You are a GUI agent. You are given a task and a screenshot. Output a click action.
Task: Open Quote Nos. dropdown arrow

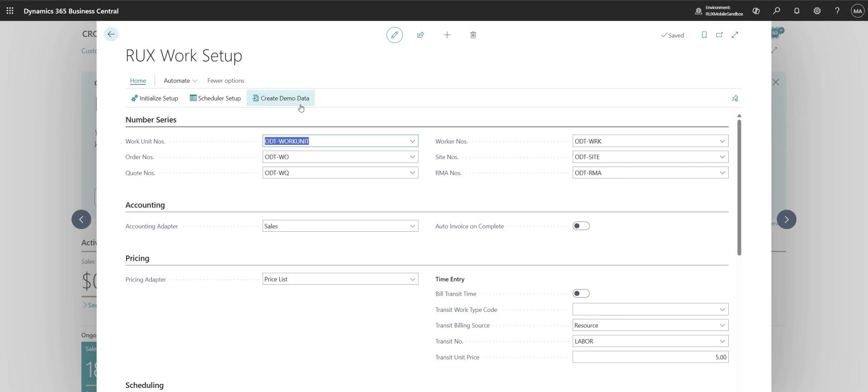pyautogui.click(x=412, y=173)
